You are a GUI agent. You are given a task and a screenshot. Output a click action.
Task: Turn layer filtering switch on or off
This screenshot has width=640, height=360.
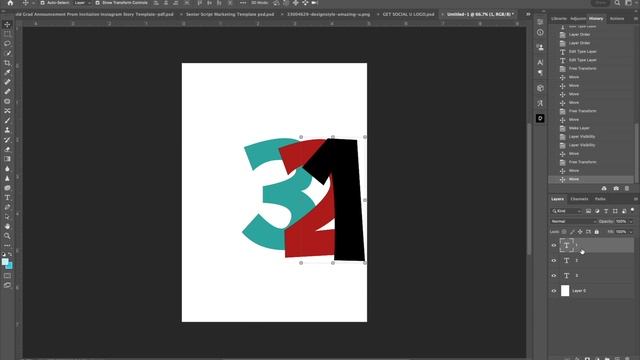pos(632,210)
